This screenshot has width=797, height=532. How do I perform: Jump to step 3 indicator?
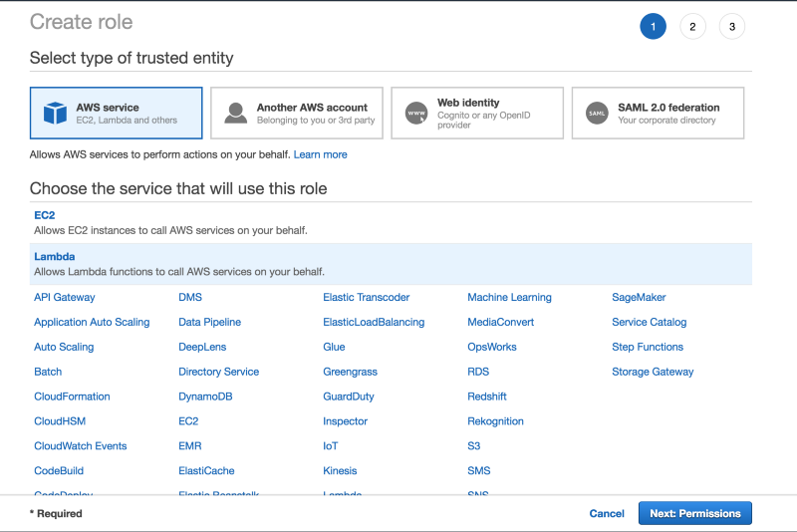pyautogui.click(x=732, y=27)
